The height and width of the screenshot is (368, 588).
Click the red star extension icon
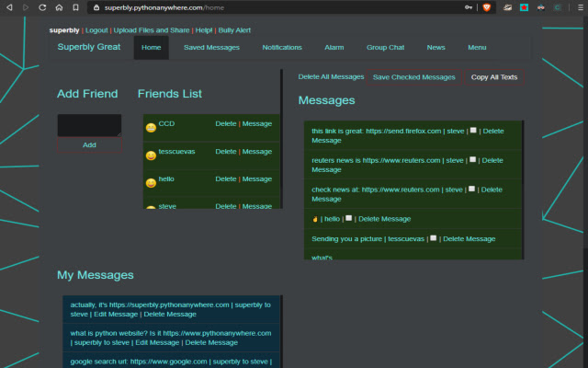point(524,7)
